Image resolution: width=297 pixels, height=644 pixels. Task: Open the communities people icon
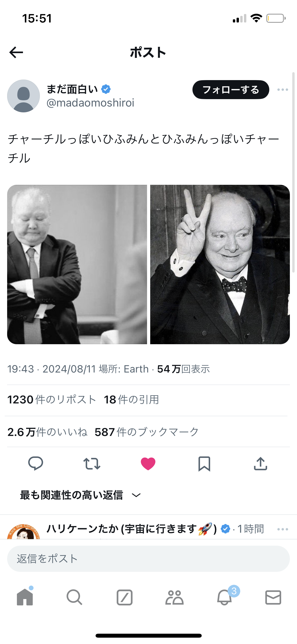coord(174,597)
